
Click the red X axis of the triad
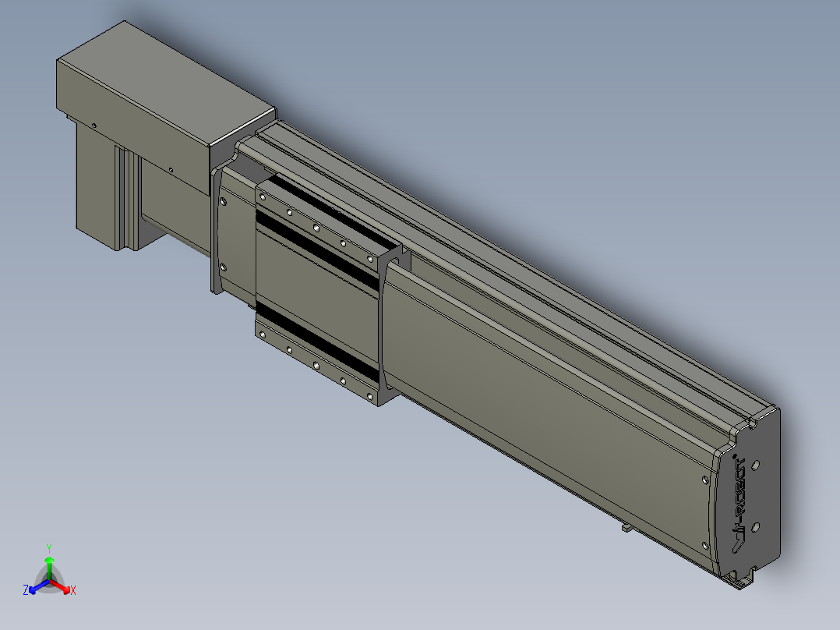(62, 587)
